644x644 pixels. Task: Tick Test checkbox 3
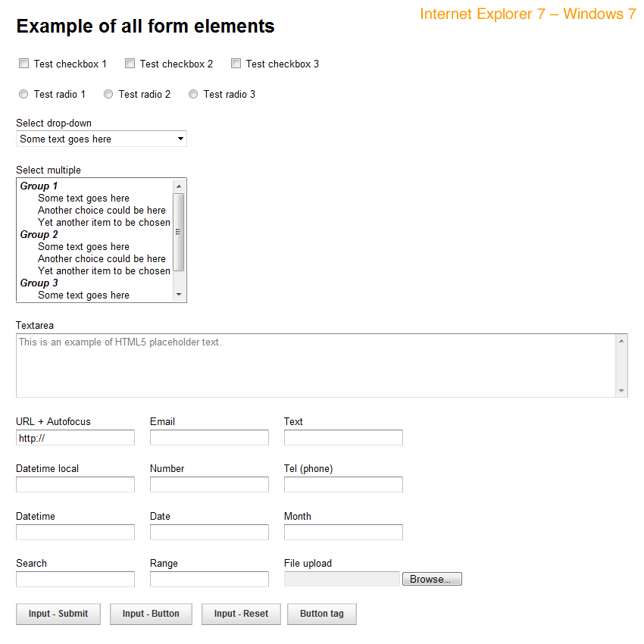pos(236,64)
